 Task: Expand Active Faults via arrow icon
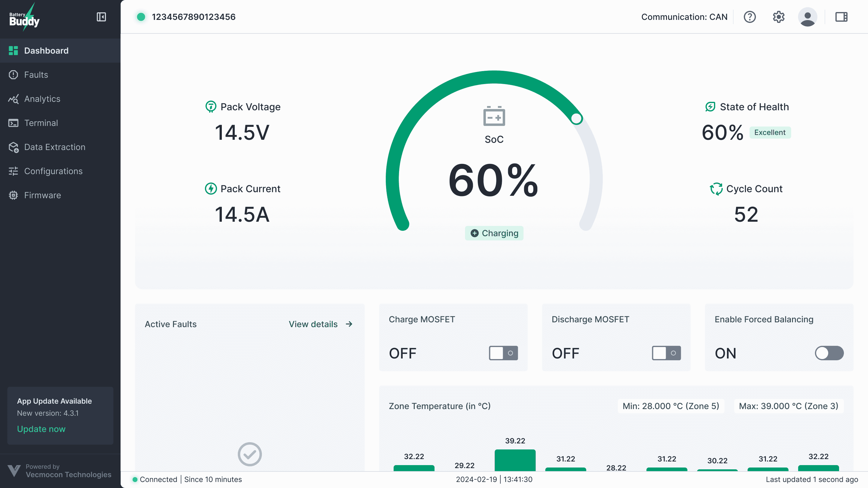pyautogui.click(x=349, y=324)
